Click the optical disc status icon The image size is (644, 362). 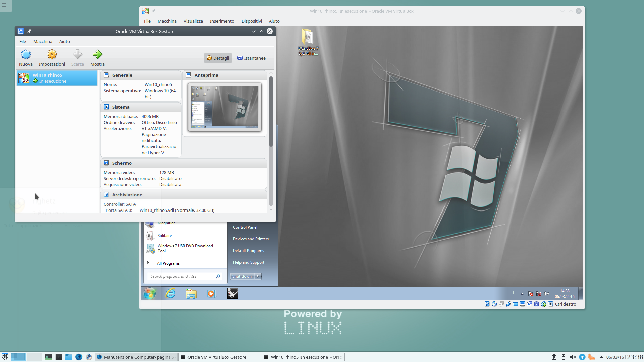tap(494, 304)
